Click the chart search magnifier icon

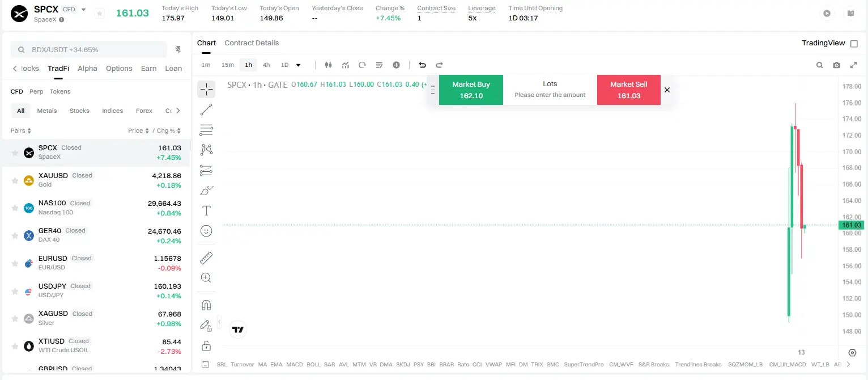point(819,65)
